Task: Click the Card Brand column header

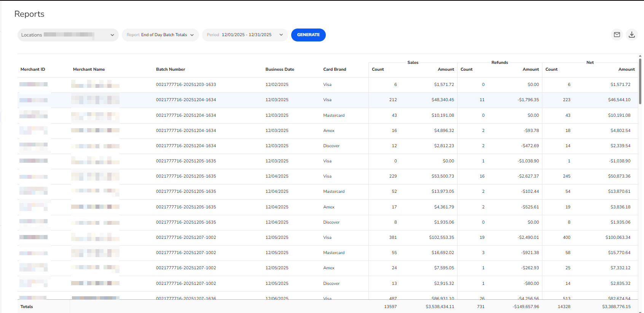Action: 335,69
